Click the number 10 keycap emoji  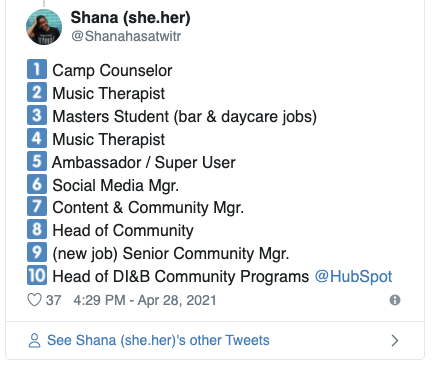pyautogui.click(x=37, y=275)
